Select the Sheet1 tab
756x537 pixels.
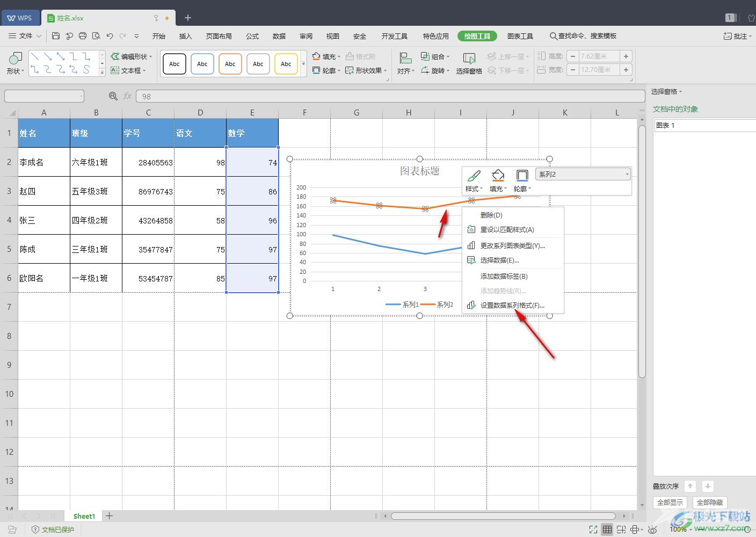[84, 516]
